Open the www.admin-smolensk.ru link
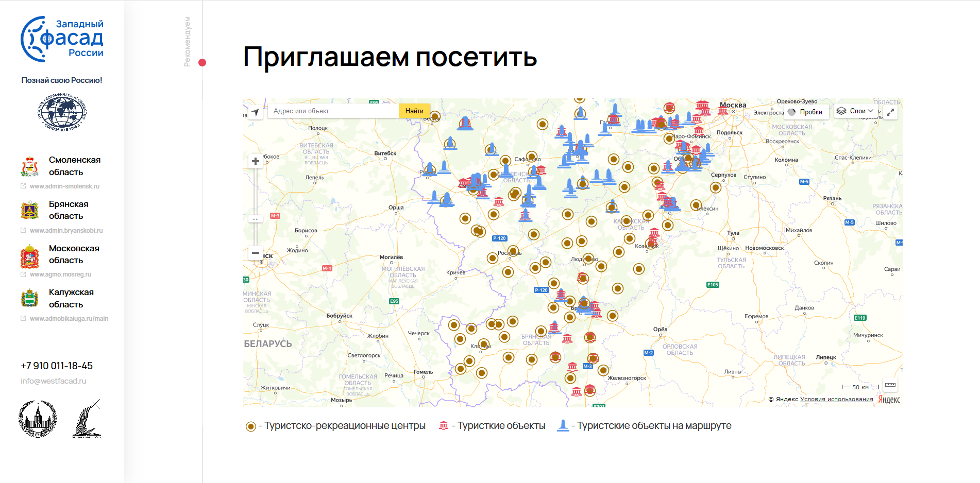Screen dimensions: 980x483 (64, 186)
